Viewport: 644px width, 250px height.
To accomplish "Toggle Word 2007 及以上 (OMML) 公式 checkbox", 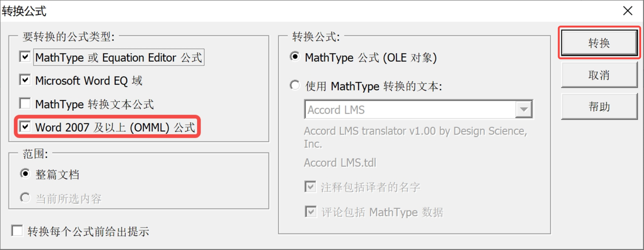I will point(25,127).
